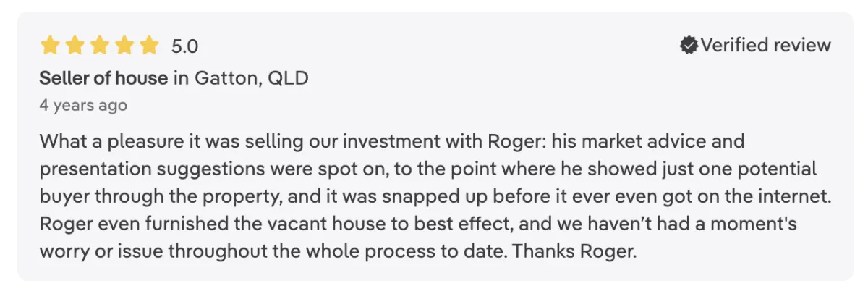
Task: Click the fourth yellow rating star
Action: (x=124, y=46)
